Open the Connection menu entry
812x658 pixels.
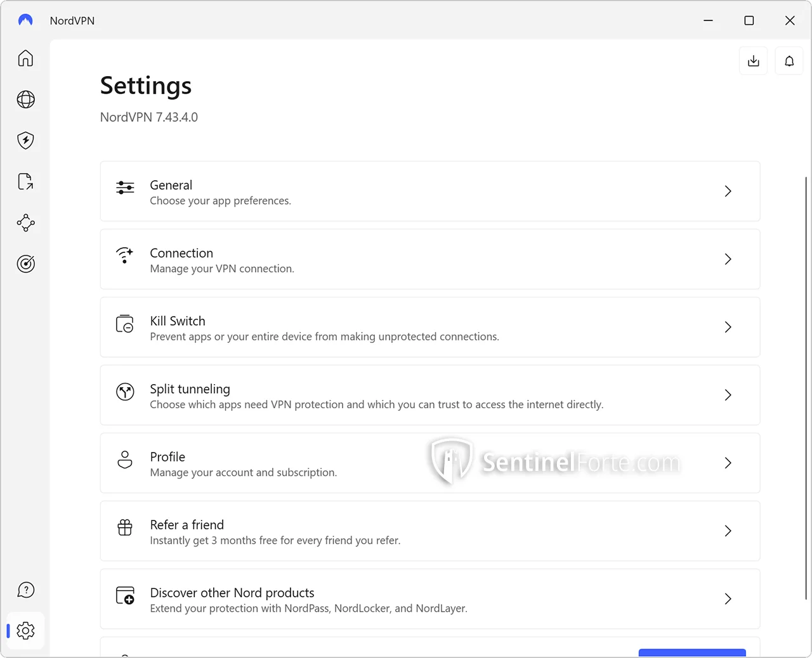(x=430, y=259)
